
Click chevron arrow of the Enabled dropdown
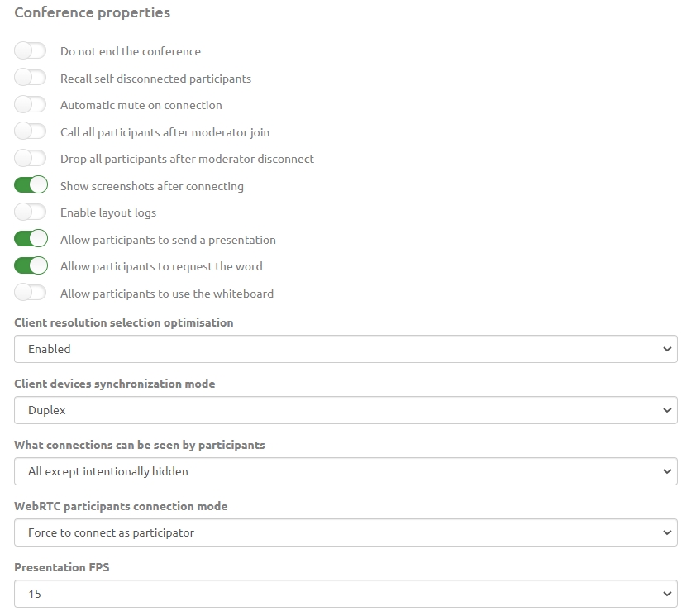pos(667,349)
